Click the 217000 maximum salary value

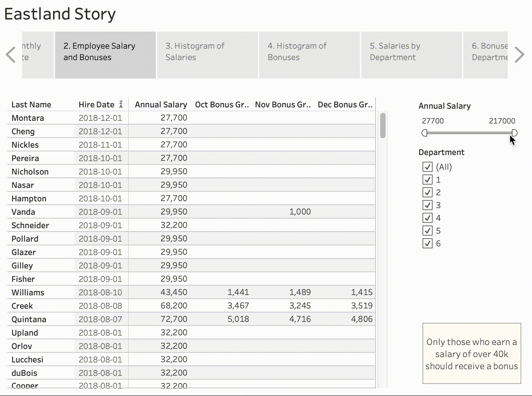pos(502,121)
